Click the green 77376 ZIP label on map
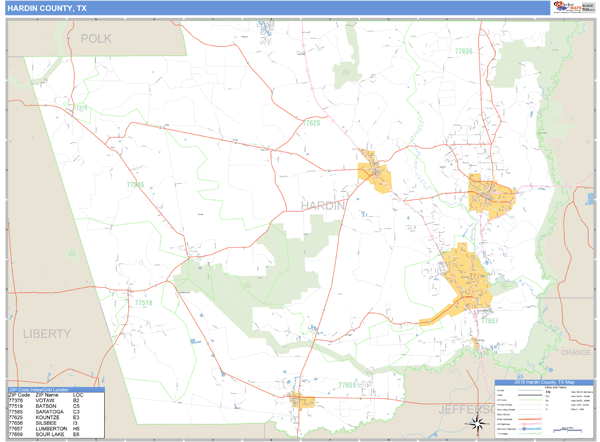The height and width of the screenshot is (442, 600). [x=80, y=108]
